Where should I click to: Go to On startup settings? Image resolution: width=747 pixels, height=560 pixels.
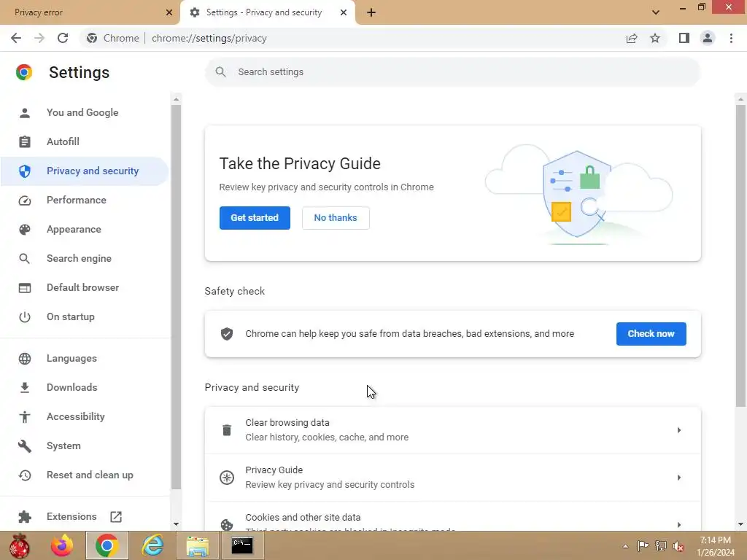[x=85, y=316]
